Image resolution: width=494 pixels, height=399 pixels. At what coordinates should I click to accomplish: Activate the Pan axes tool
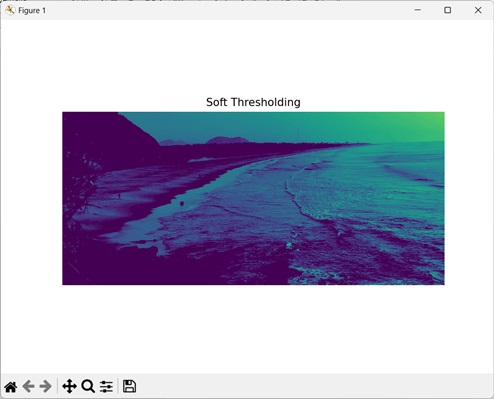click(69, 387)
